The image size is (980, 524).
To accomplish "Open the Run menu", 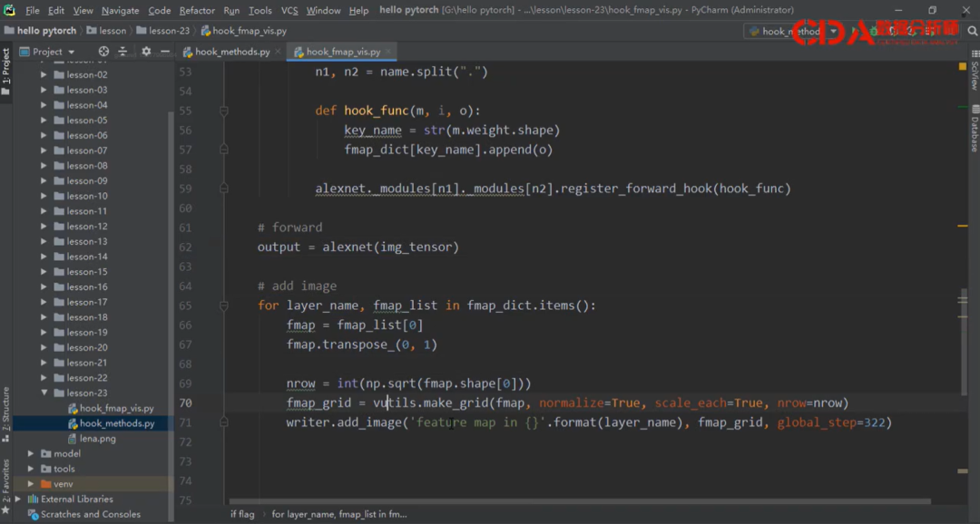I will [231, 11].
